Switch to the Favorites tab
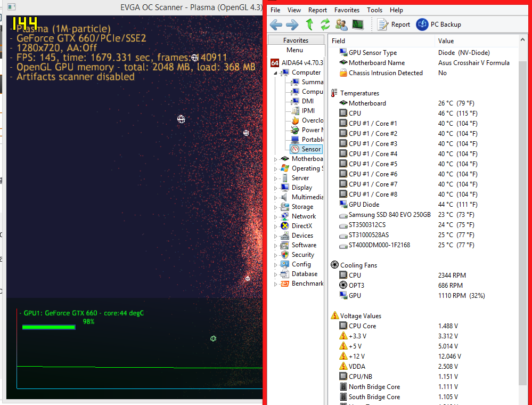This screenshot has width=532, height=405. click(296, 40)
